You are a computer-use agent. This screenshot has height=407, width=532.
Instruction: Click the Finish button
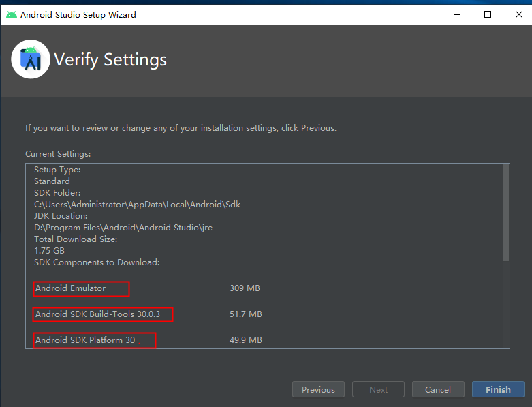(498, 389)
